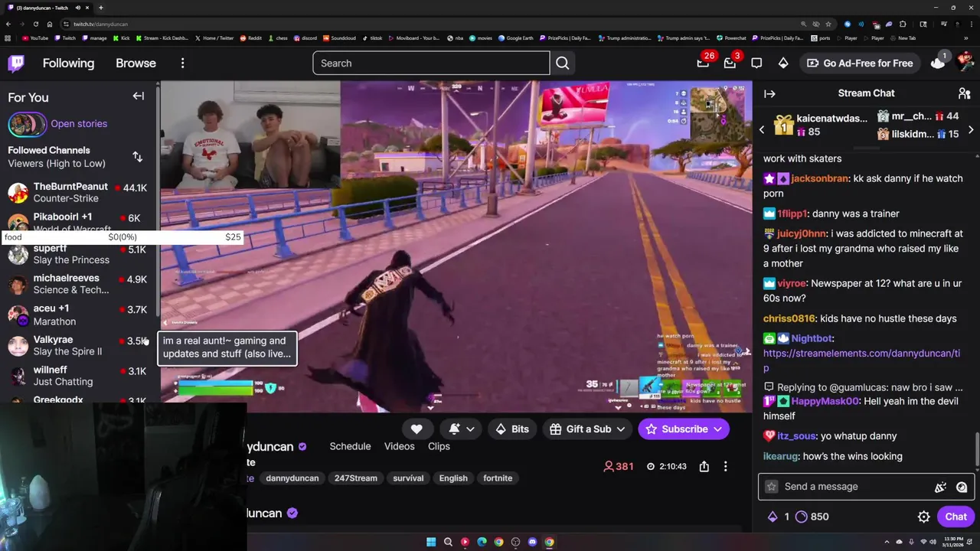Click the survival tag

(x=408, y=478)
